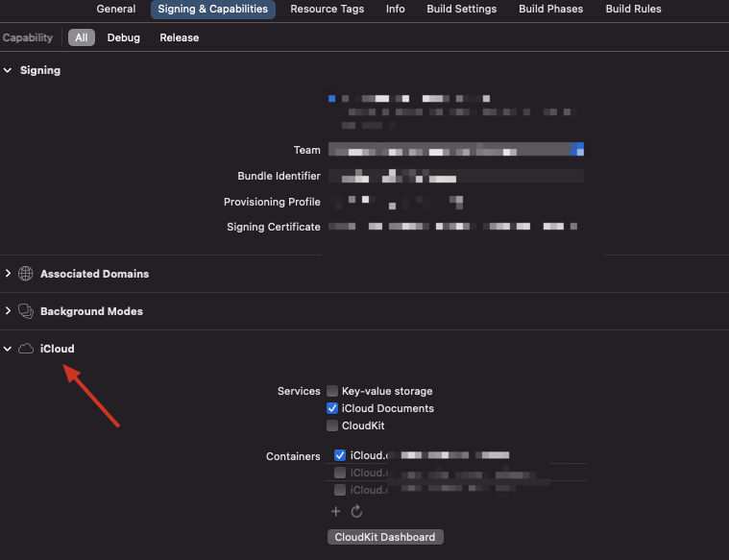
Task: Select the Signing & Capabilities tab
Action: click(x=213, y=9)
